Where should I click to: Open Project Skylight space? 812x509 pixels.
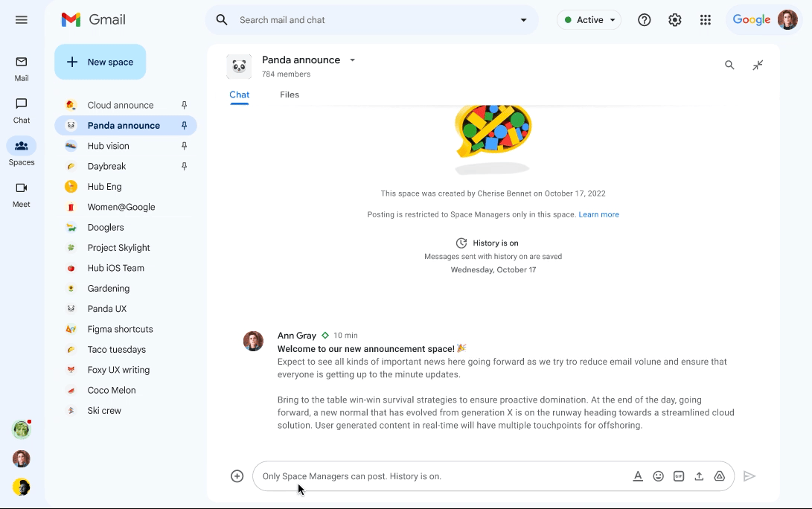pos(126,248)
